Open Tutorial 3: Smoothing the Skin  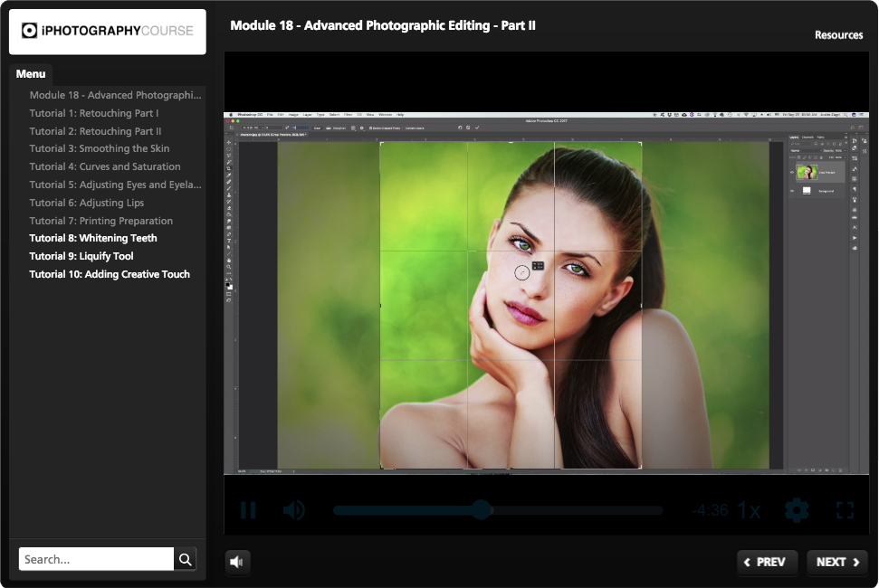click(x=100, y=148)
